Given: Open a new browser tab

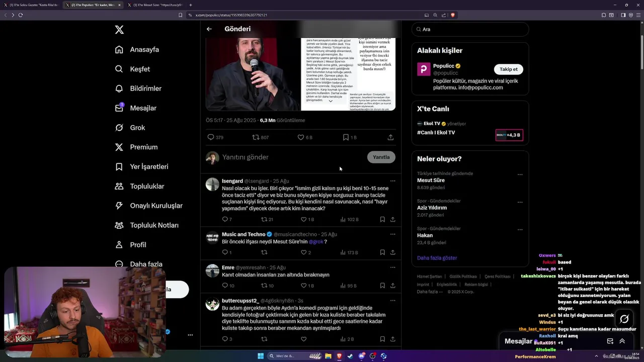Looking at the screenshot, I should click(x=190, y=5).
